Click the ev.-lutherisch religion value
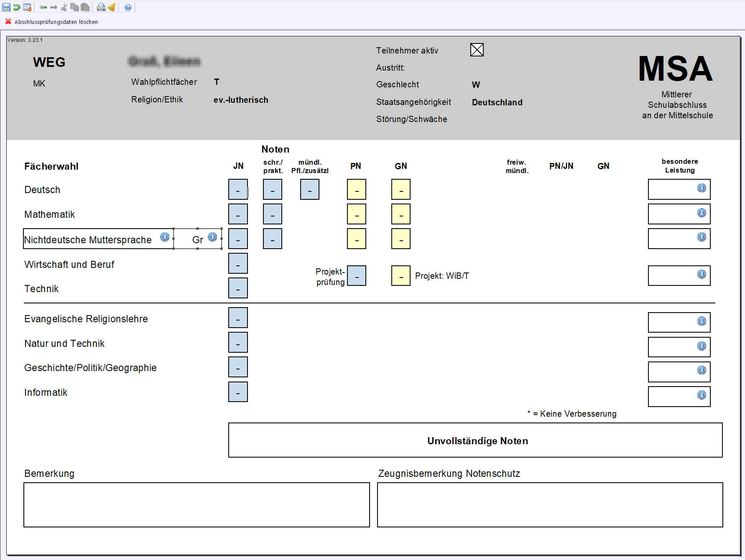The width and height of the screenshot is (745, 560). pyautogui.click(x=241, y=100)
